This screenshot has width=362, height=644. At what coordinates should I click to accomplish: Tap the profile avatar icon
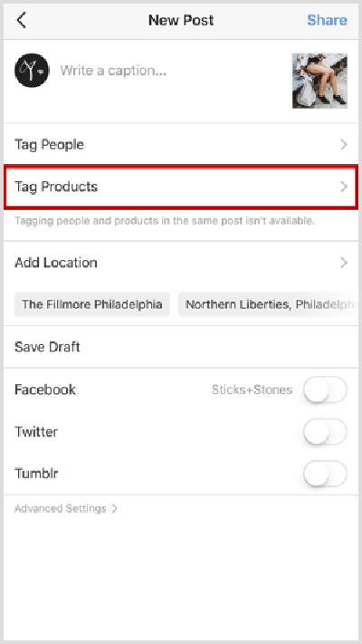click(32, 71)
